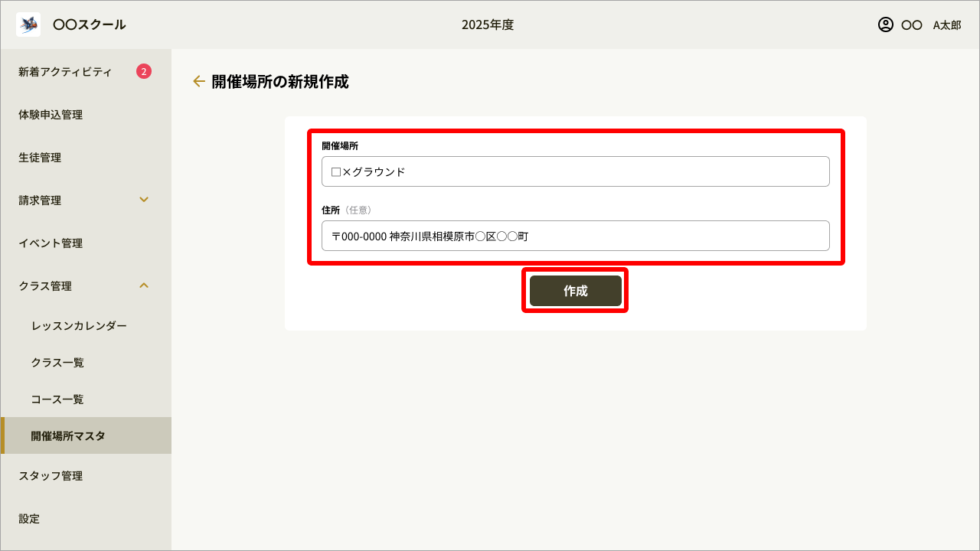
Task: Click the school logo icon in header
Action: (28, 24)
